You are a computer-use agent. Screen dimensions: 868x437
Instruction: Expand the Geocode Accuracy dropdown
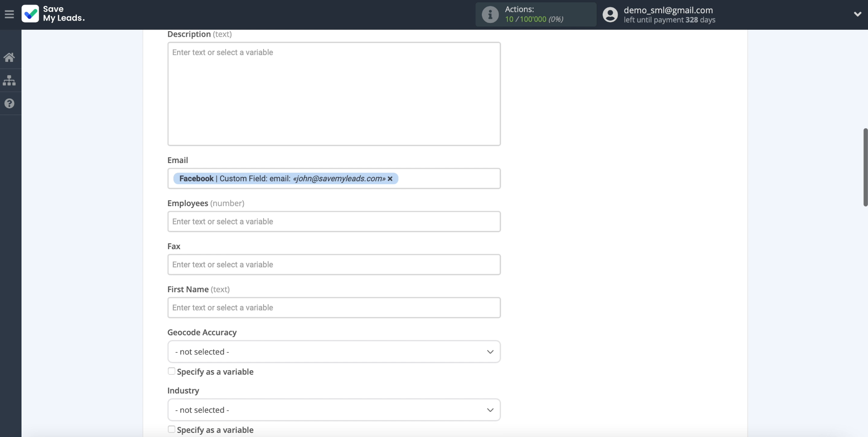pyautogui.click(x=334, y=352)
